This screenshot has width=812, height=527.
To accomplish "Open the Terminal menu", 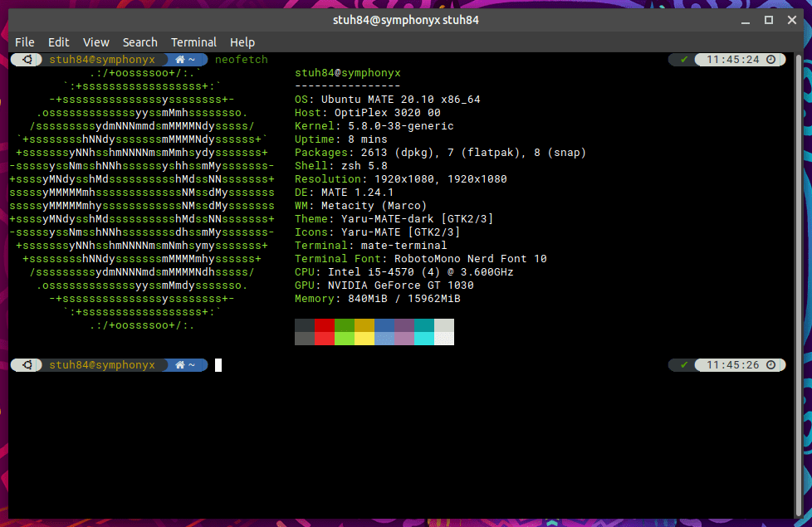I will tap(193, 42).
